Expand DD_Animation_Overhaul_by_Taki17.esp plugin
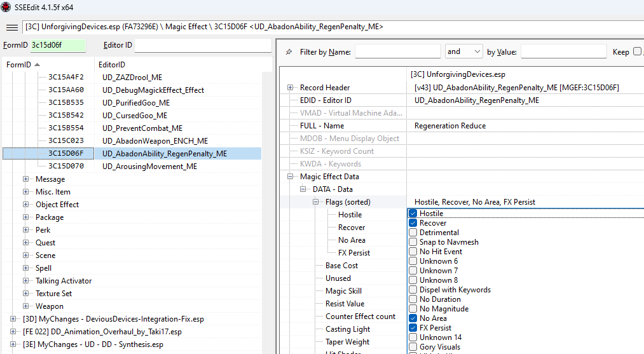Viewport: 644px width, 354px height. tap(13, 332)
